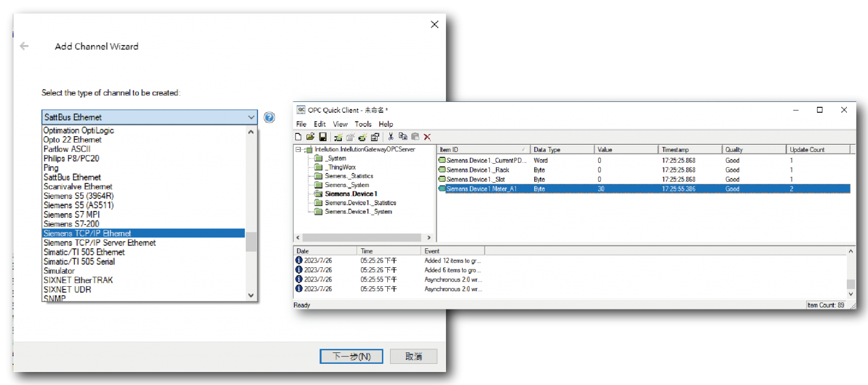Select Siemens._Statistics group in tree
The height and width of the screenshot is (385, 868).
[x=349, y=176]
